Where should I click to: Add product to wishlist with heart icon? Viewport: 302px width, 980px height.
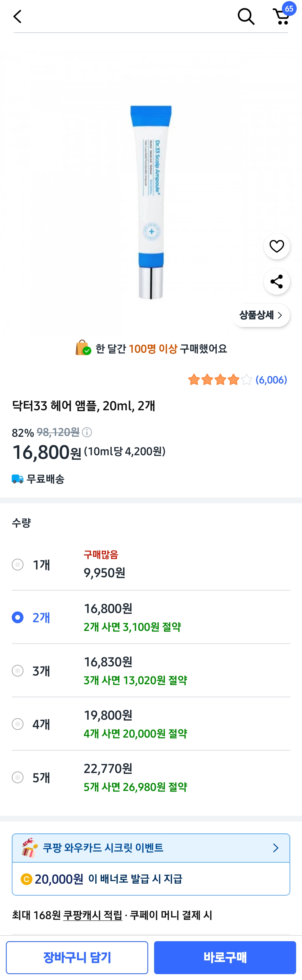(x=277, y=246)
